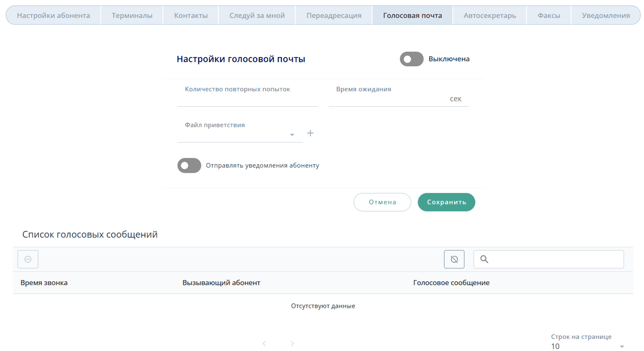Viewport: 644px width, 351px height.
Task: Click the Отмена button
Action: coord(382,202)
